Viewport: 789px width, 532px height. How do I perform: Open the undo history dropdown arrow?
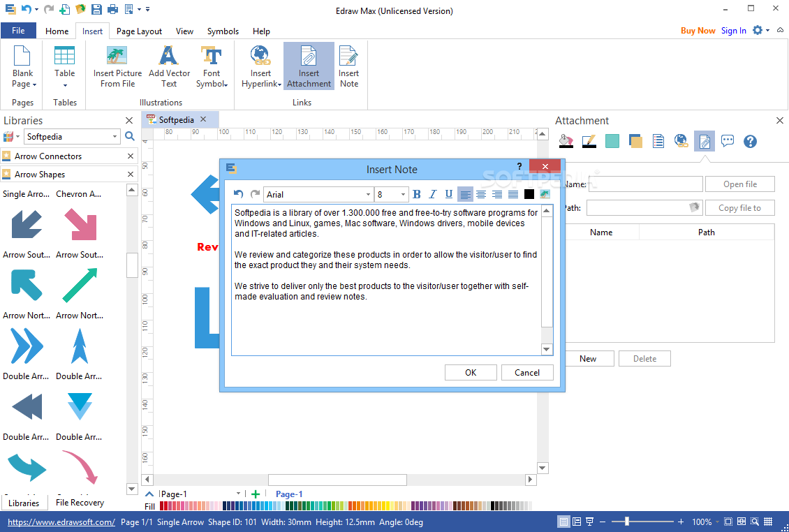(37, 9)
